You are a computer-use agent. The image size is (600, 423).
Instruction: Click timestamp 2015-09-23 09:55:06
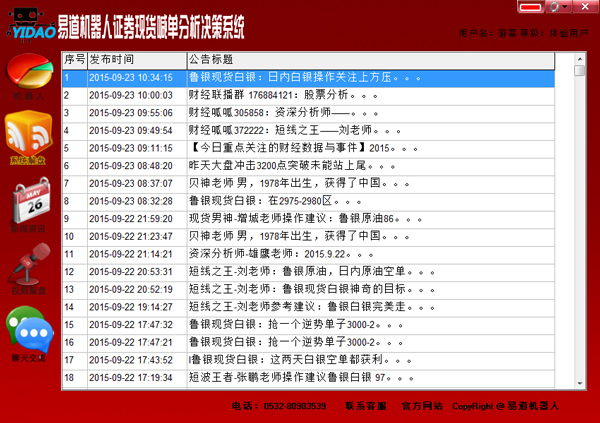(x=131, y=113)
